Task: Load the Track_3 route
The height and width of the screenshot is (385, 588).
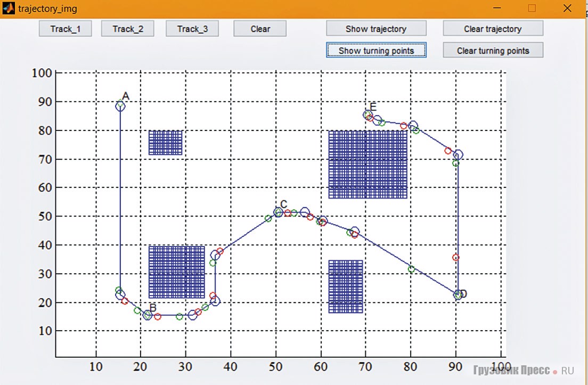Action: [192, 29]
